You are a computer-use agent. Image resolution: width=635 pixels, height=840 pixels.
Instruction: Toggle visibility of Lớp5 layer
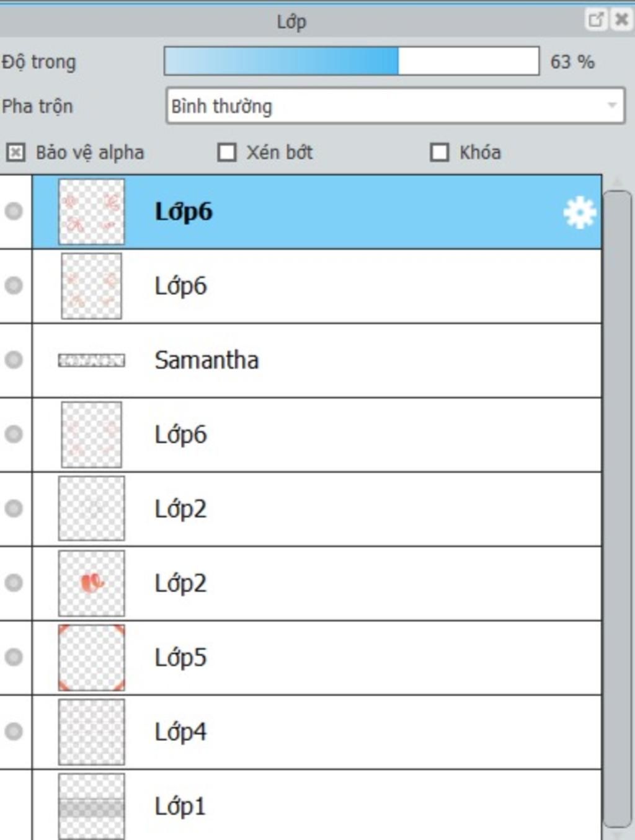coord(14,657)
